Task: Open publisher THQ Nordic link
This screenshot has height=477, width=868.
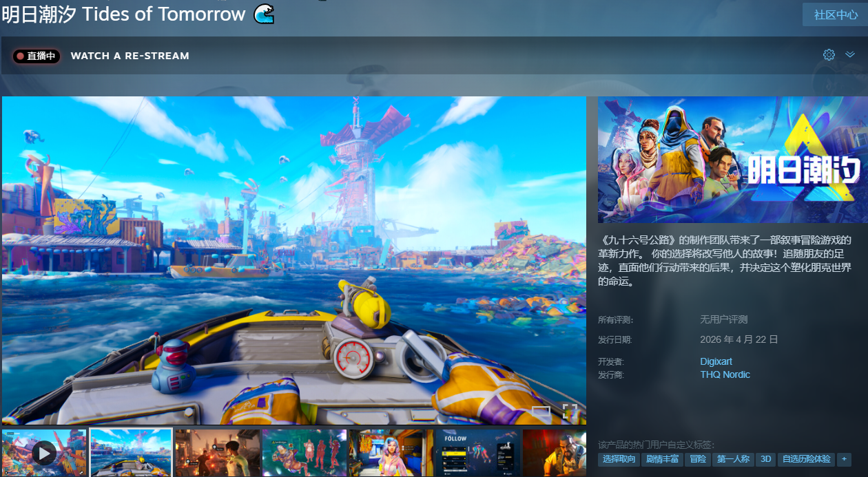Action: pyautogui.click(x=725, y=374)
